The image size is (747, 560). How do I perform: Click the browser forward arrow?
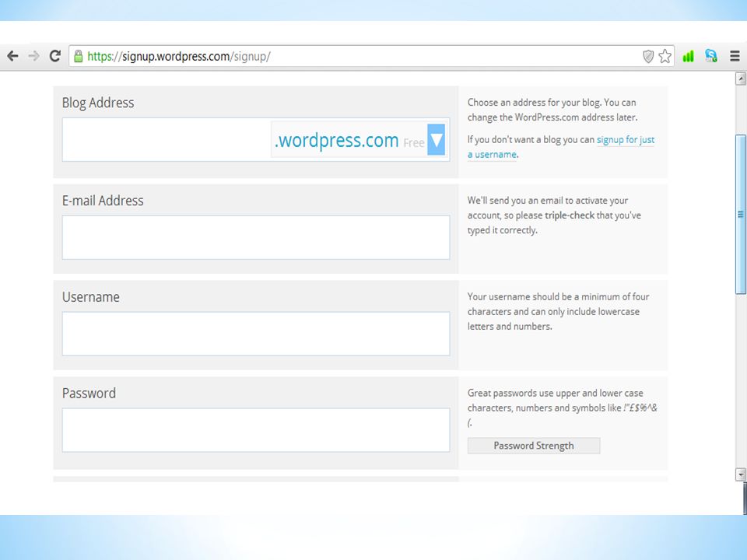coord(33,56)
